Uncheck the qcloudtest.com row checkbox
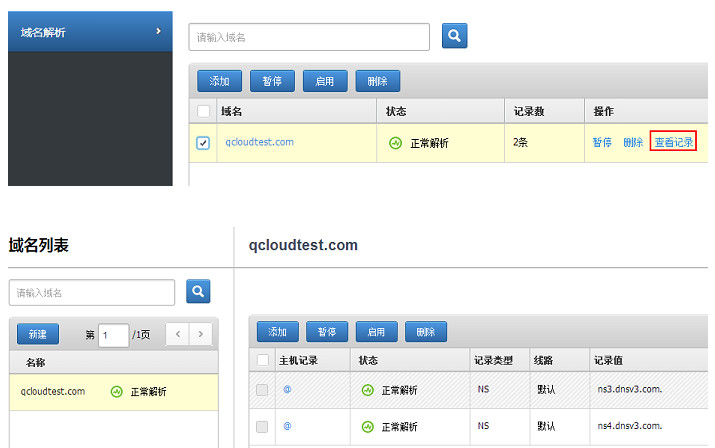Screen dimensions: 715x448 (x=203, y=143)
